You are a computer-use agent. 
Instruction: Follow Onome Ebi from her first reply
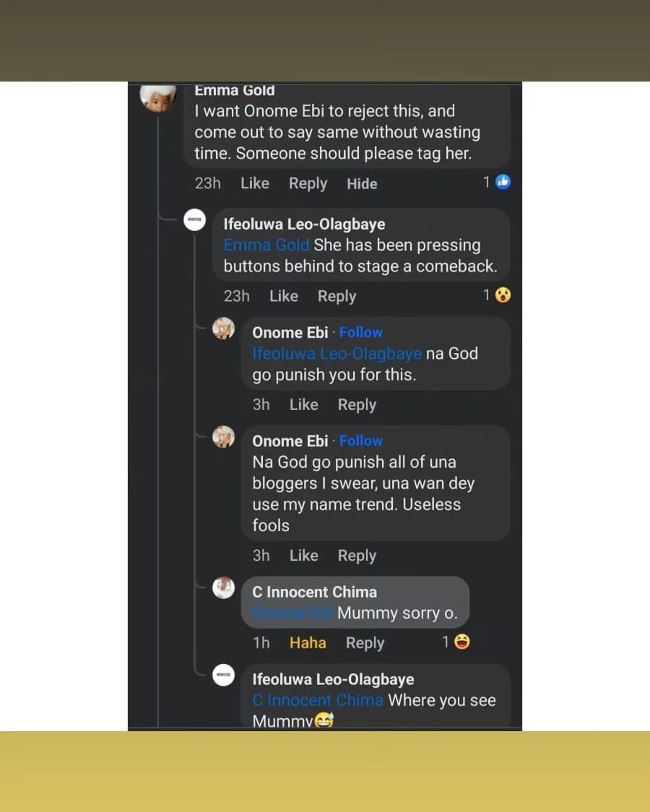[x=361, y=332]
